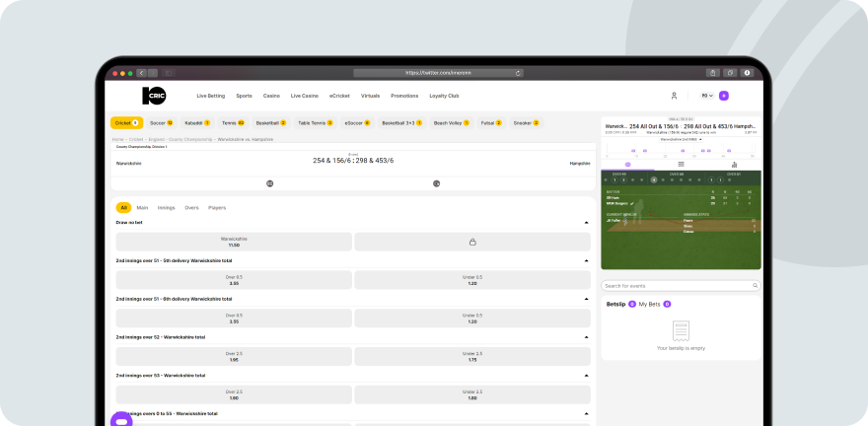
Task: Click the browser share icon
Action: point(712,73)
